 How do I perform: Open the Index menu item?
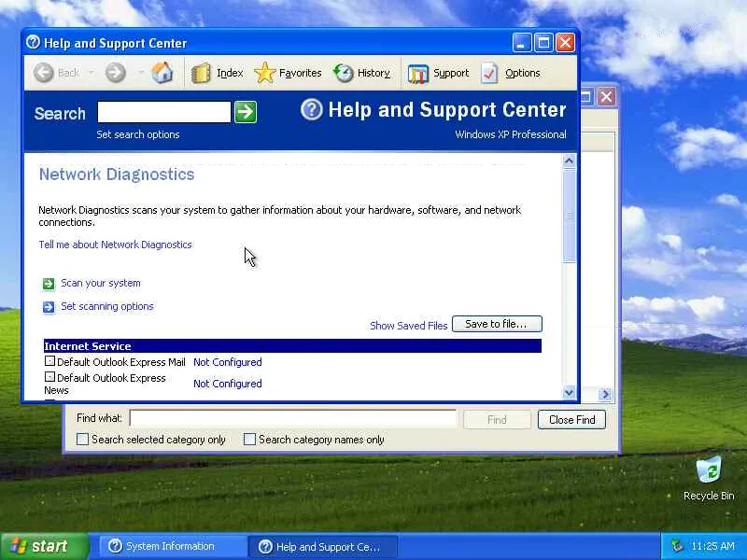click(x=230, y=73)
